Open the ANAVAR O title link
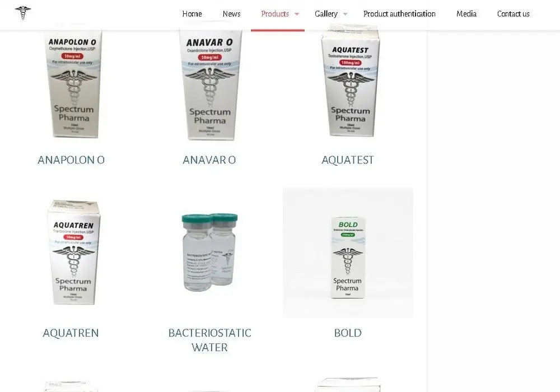The image size is (560, 392). [x=209, y=160]
